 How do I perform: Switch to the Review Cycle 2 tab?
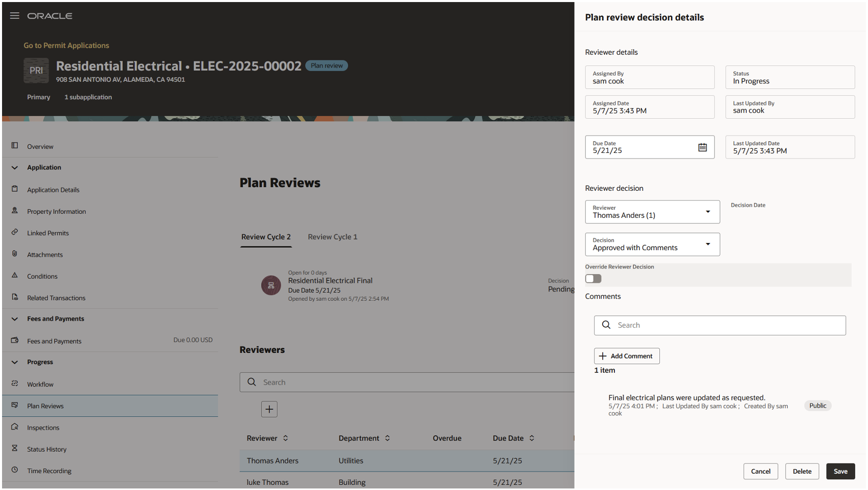pos(266,237)
